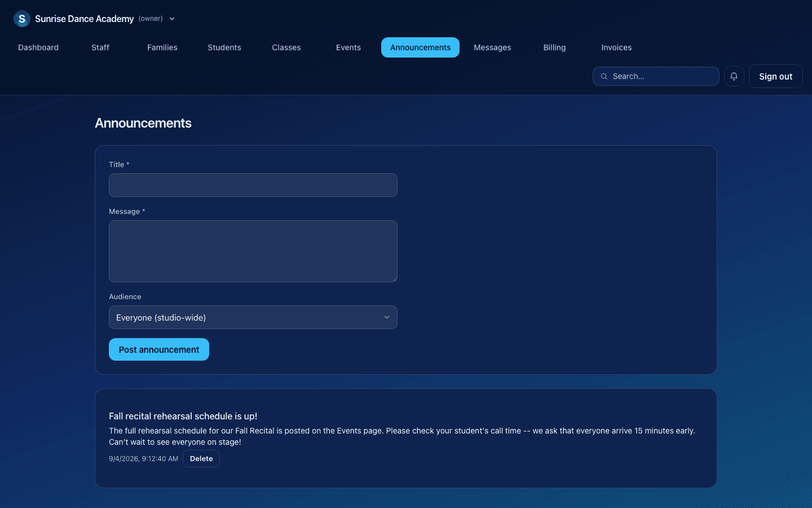View the Events tab
Viewport: 812px width, 508px height.
tap(348, 47)
